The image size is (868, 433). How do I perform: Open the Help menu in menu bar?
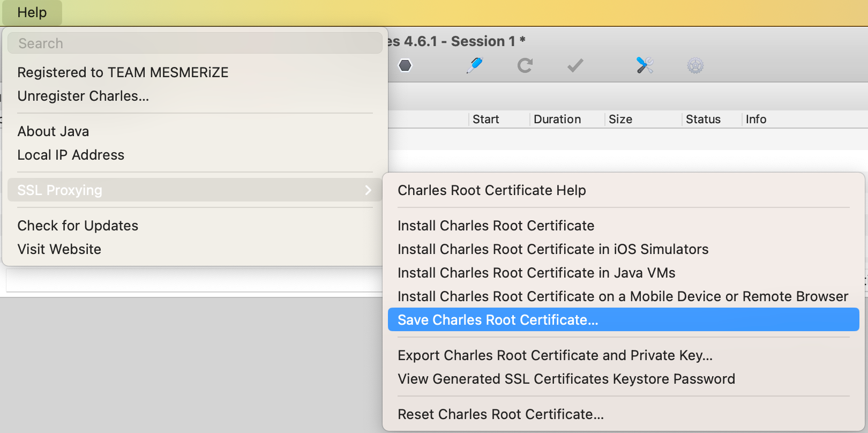point(32,12)
